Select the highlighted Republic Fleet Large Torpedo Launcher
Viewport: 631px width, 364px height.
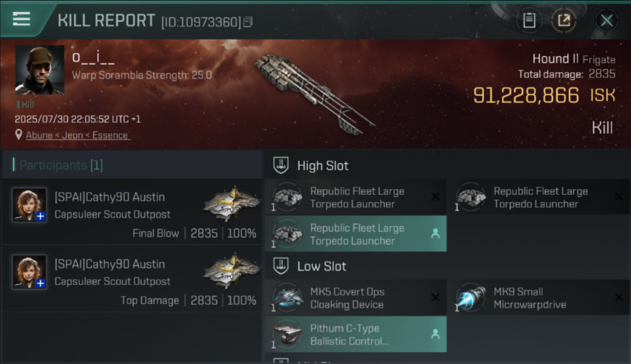(x=355, y=234)
